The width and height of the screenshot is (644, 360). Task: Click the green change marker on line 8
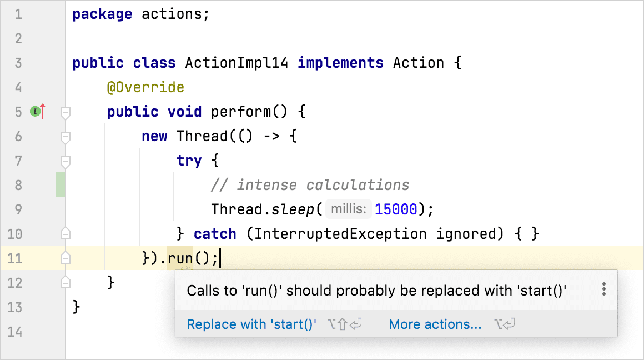point(61,184)
